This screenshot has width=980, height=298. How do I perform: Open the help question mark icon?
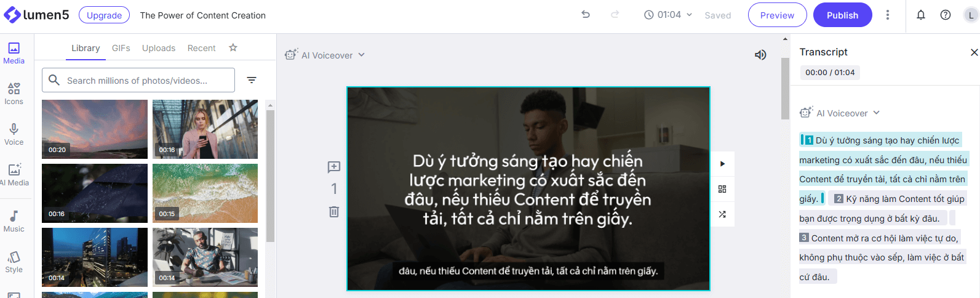[945, 15]
